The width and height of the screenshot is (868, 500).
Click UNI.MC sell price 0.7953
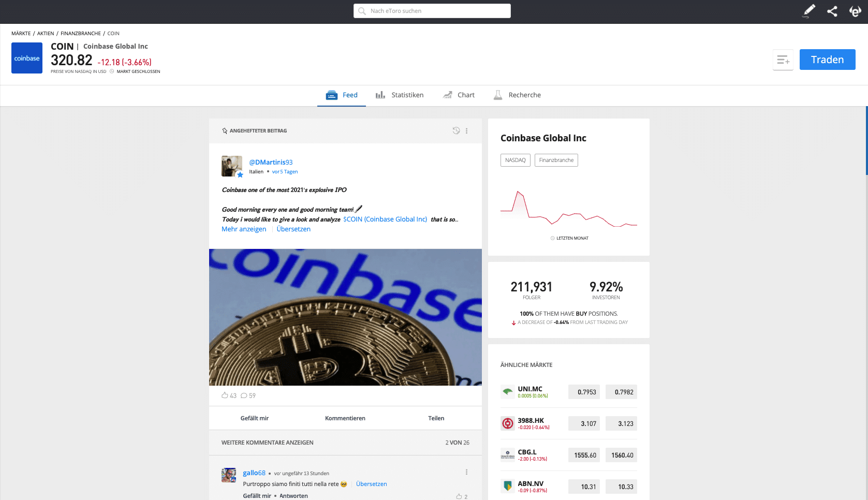tap(584, 392)
